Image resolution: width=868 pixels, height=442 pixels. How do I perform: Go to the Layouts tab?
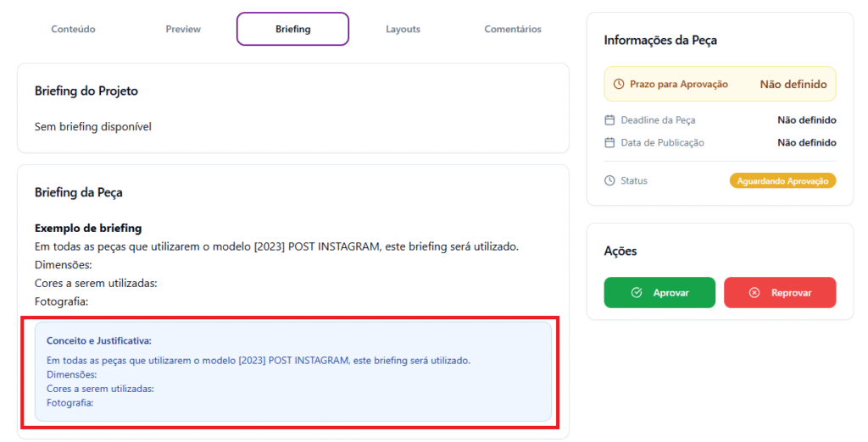(403, 29)
